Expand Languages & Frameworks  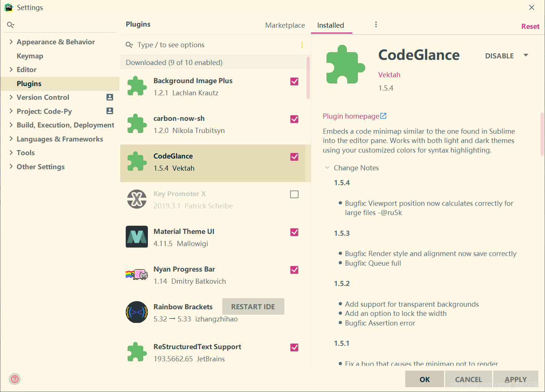pos(11,139)
